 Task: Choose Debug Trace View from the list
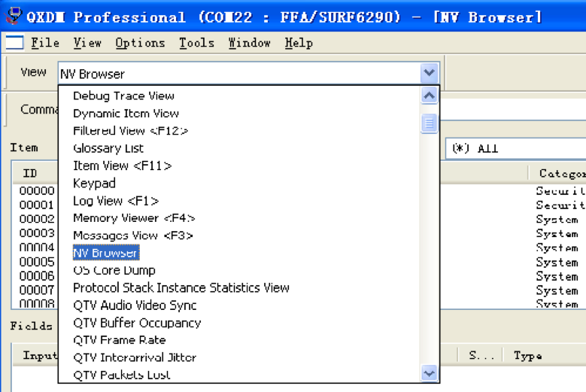[x=123, y=96]
